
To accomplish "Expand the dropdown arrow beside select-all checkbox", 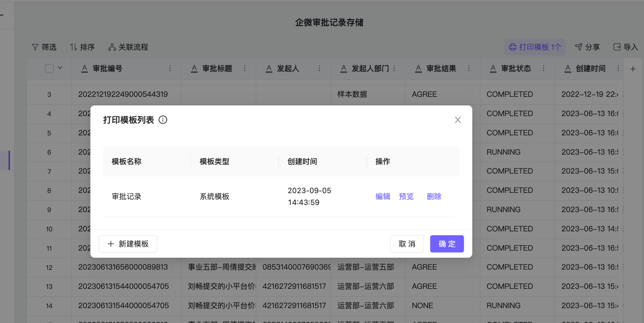I will [60, 68].
